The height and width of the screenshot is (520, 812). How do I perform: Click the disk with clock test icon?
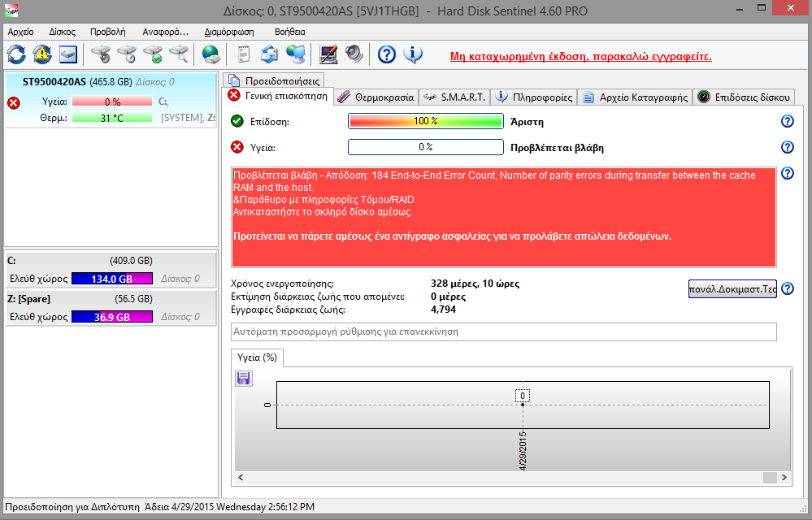(127, 54)
